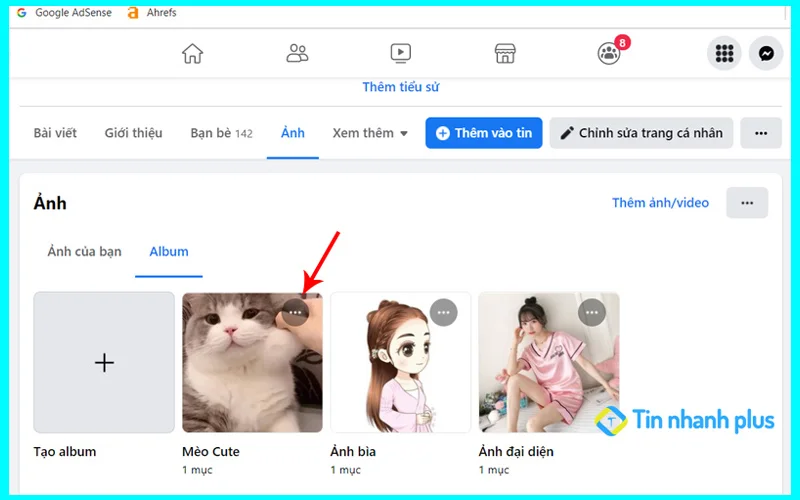Open Ảnh section three-dot menu
The width and height of the screenshot is (800, 500).
(x=747, y=203)
